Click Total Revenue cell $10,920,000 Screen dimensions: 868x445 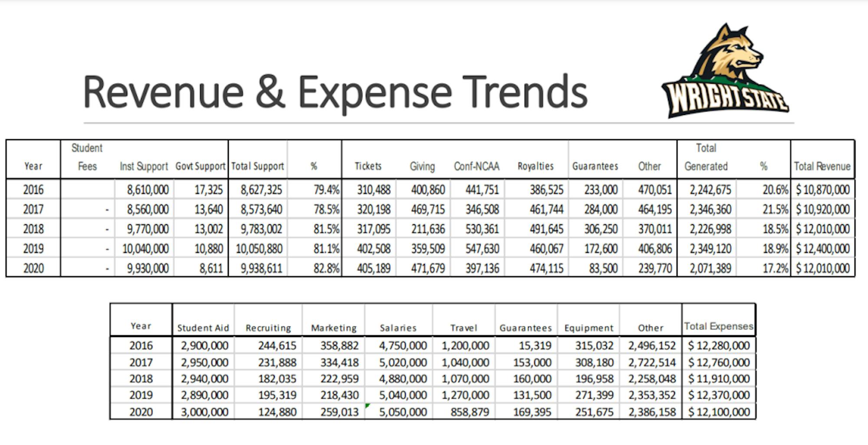[x=822, y=210]
